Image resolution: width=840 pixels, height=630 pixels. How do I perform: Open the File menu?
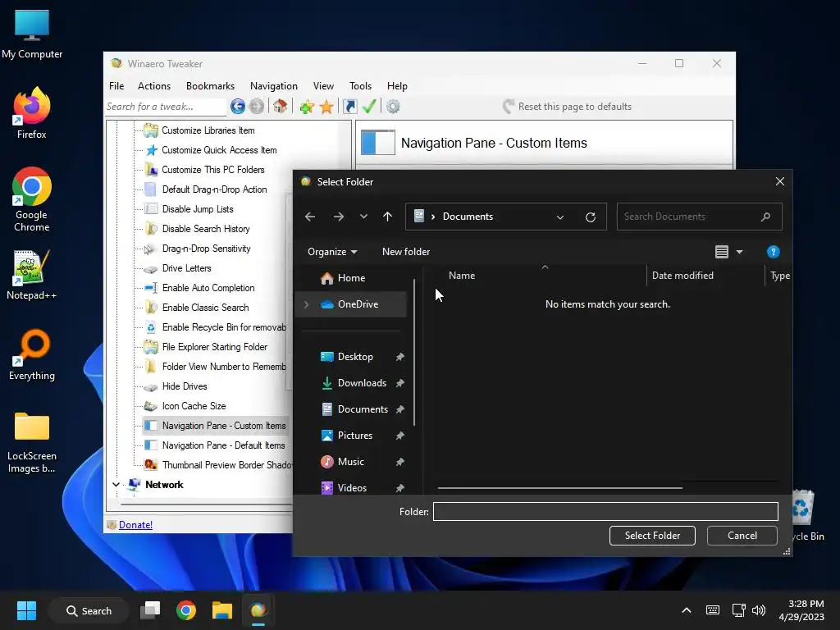coord(116,86)
